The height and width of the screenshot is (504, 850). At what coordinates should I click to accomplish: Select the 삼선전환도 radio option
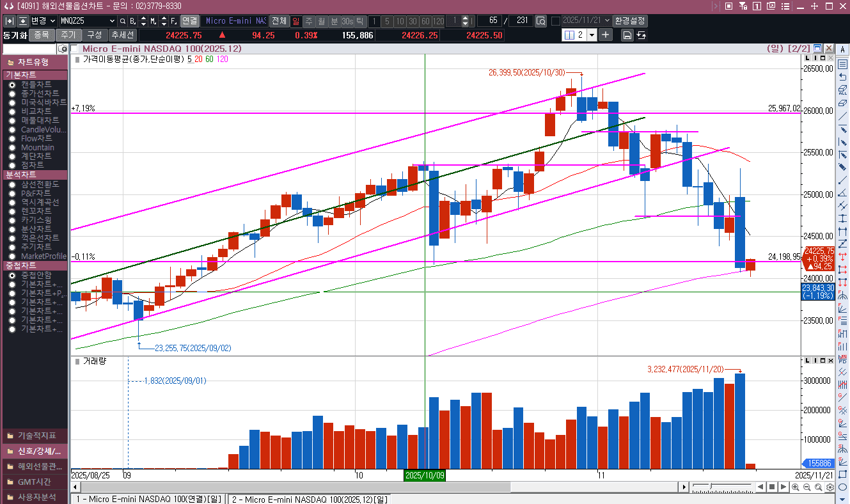pyautogui.click(x=12, y=184)
